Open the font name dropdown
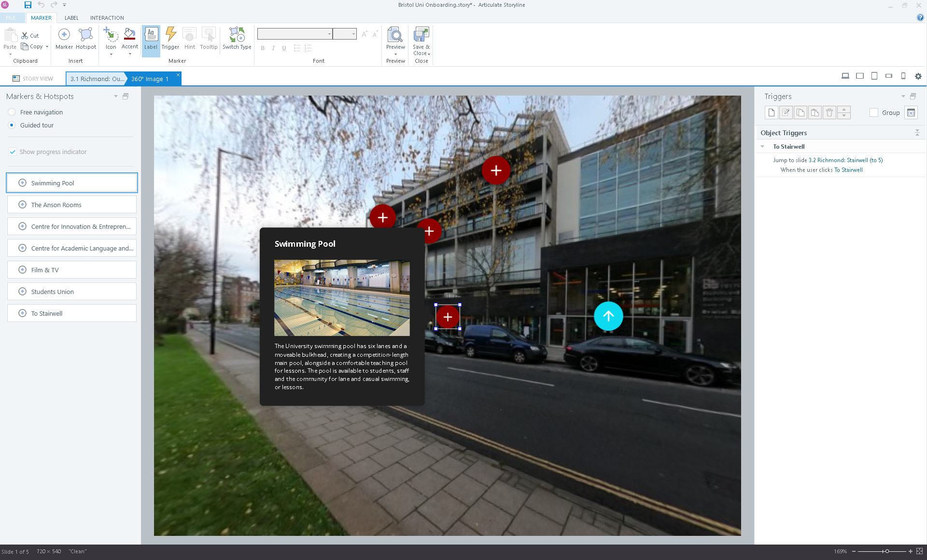The height and width of the screenshot is (560, 927). (329, 34)
